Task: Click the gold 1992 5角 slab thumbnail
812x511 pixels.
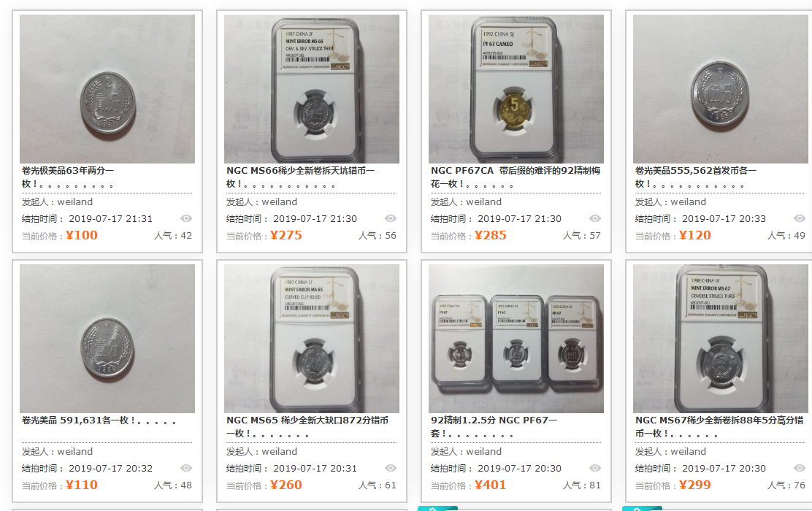Action: click(x=516, y=89)
